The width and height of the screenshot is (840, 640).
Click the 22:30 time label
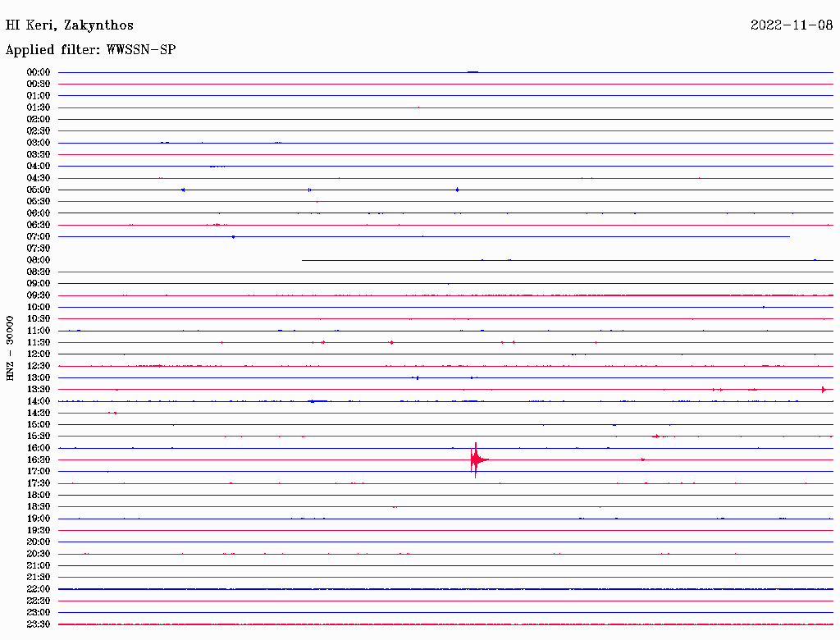point(39,601)
